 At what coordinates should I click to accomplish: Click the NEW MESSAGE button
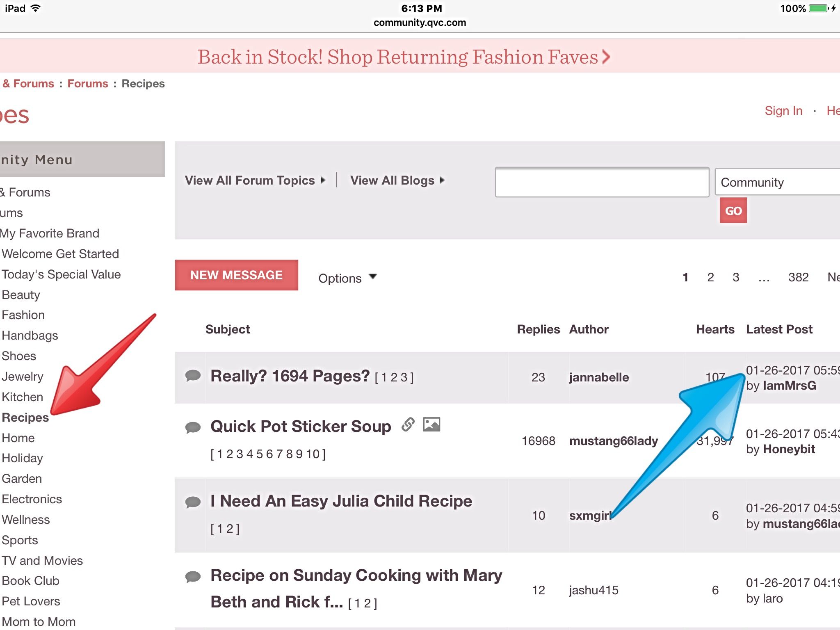click(236, 275)
